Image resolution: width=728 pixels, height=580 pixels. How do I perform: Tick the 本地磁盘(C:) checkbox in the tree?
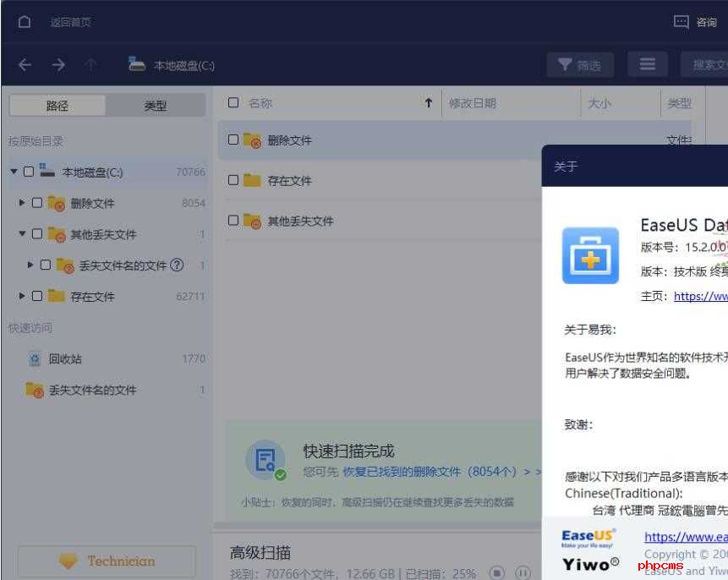pyautogui.click(x=29, y=172)
